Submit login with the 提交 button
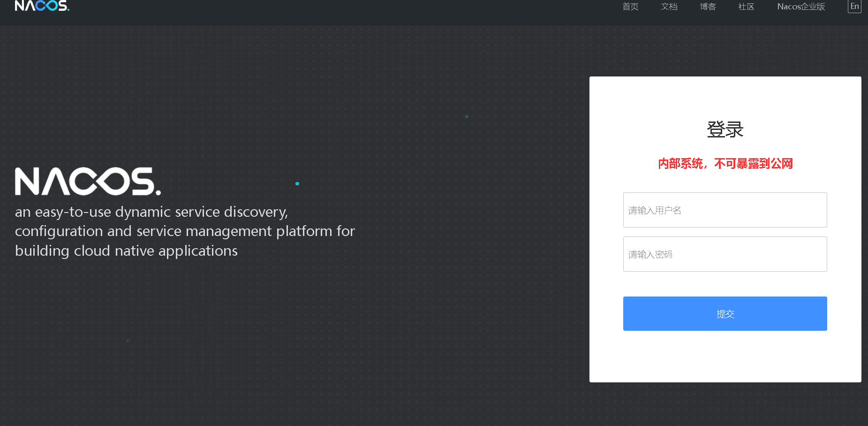Screen dimensions: 868x426 click(725, 313)
